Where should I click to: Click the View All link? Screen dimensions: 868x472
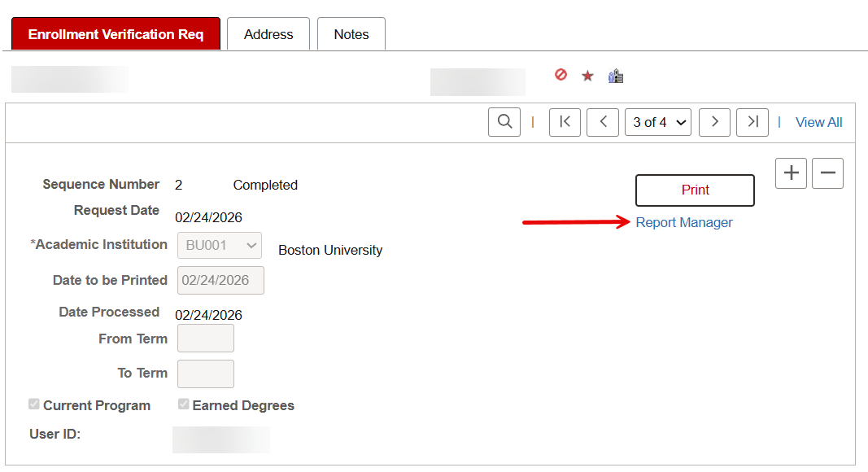818,122
